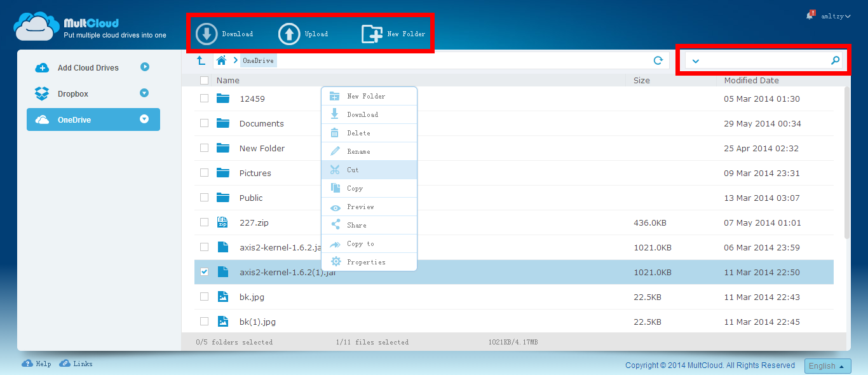The width and height of the screenshot is (868, 375).
Task: Check the box for folder 12459
Action: [x=204, y=99]
